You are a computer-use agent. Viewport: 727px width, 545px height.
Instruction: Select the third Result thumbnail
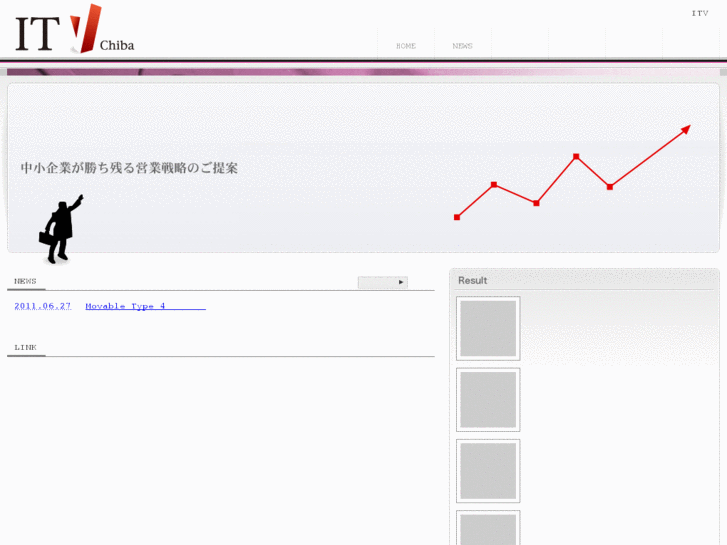click(488, 471)
